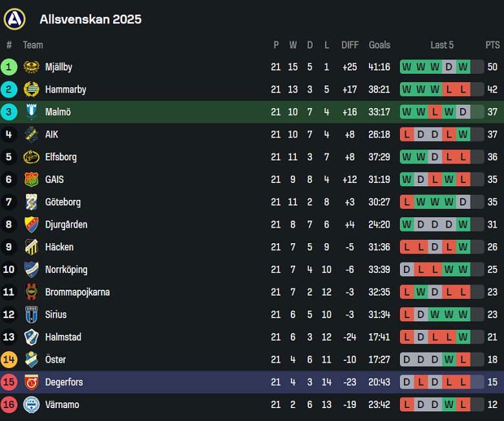Click the Mjällby club crest

(x=31, y=67)
